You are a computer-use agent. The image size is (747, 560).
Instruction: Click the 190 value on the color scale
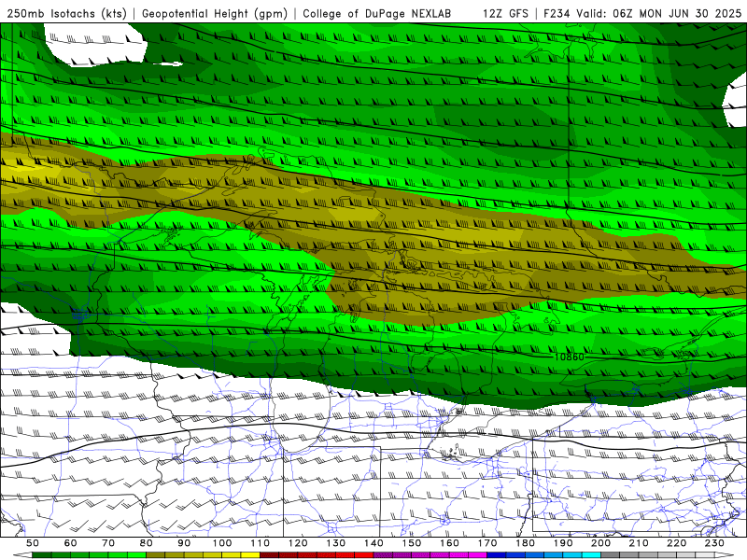click(563, 543)
